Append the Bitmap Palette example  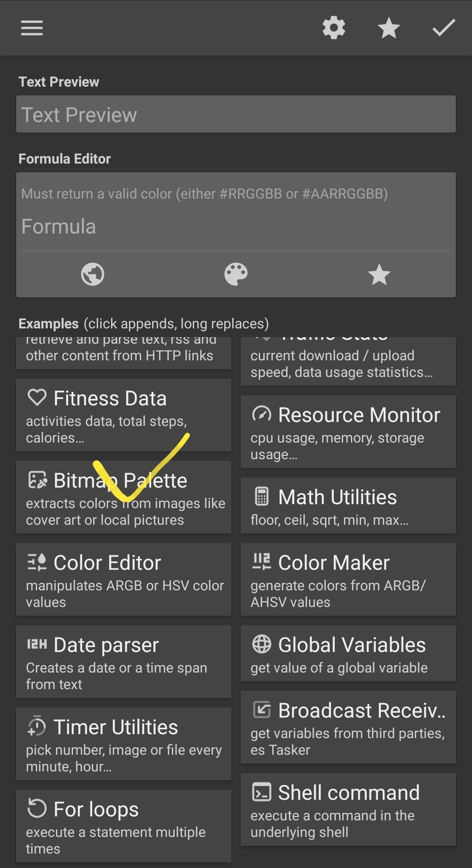tap(124, 497)
